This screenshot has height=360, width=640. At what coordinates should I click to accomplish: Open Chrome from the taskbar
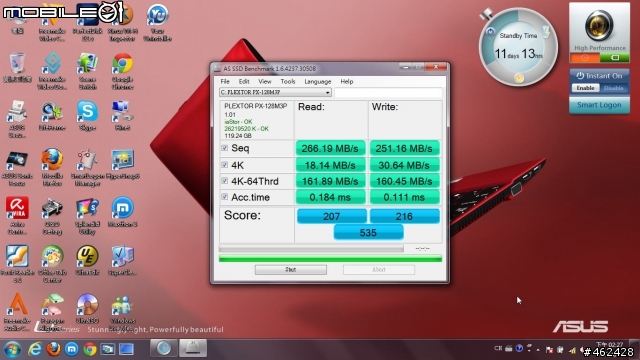90,349
